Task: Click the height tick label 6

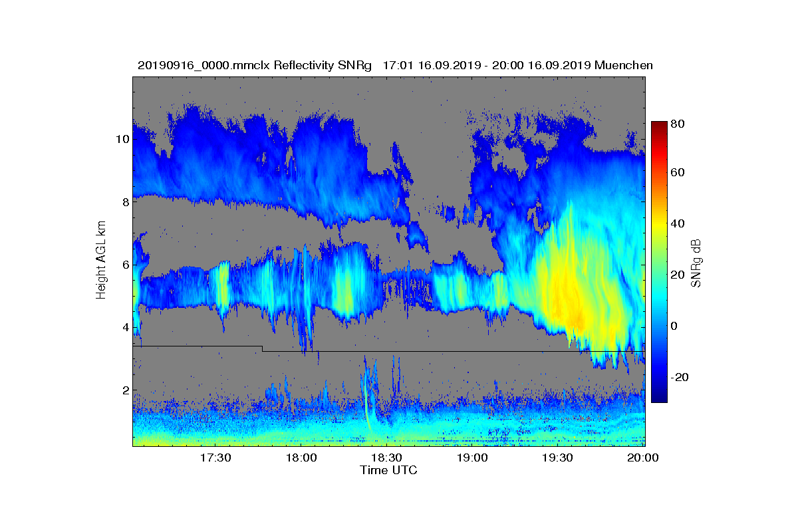Action: pos(125,265)
